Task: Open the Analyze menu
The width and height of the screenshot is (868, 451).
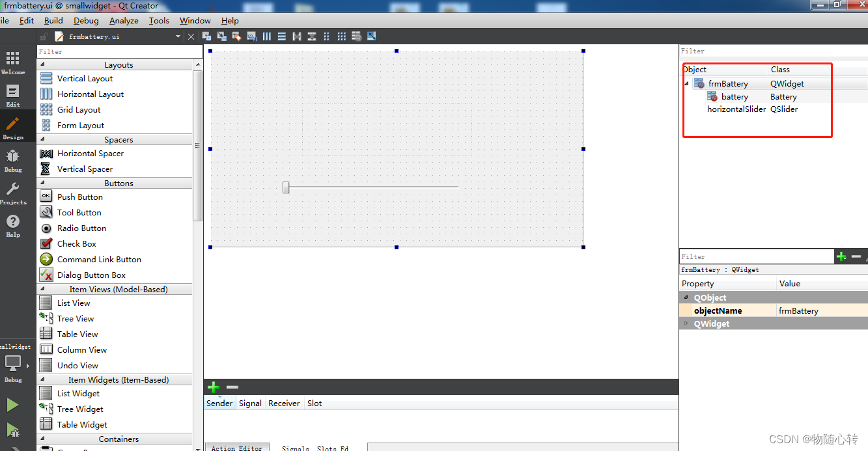Action: click(124, 20)
